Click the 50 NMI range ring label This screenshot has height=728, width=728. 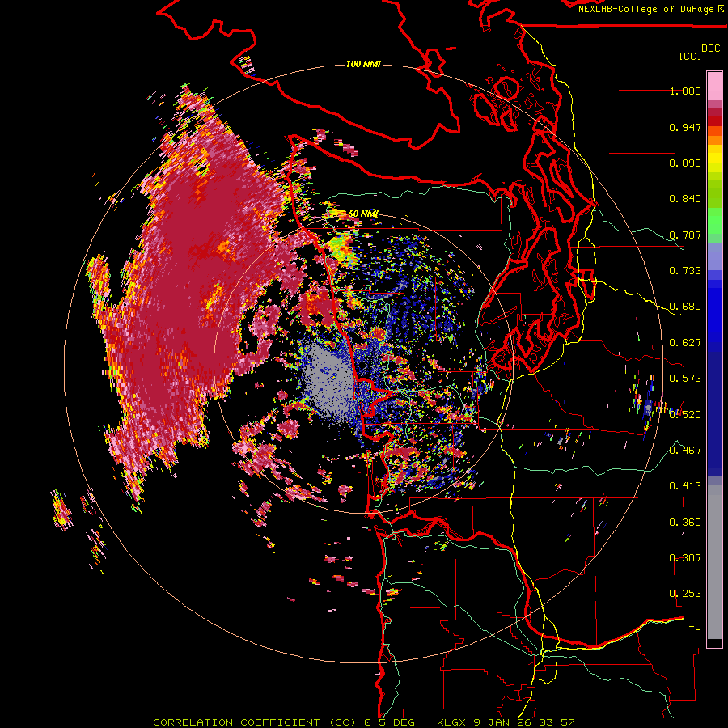363,214
